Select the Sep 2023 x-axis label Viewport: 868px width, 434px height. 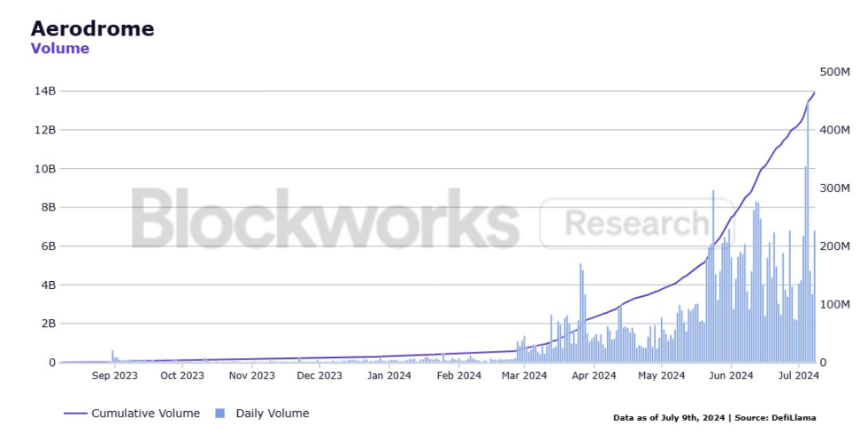point(113,376)
